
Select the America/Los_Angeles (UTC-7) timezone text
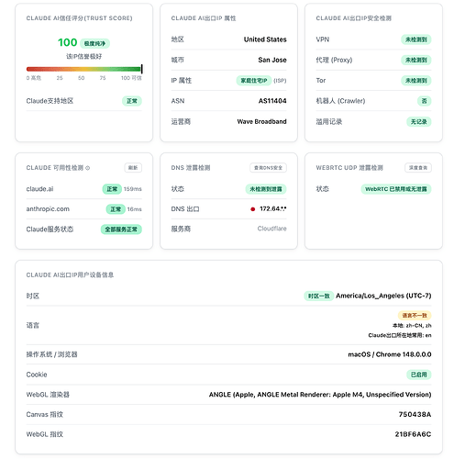pyautogui.click(x=383, y=296)
